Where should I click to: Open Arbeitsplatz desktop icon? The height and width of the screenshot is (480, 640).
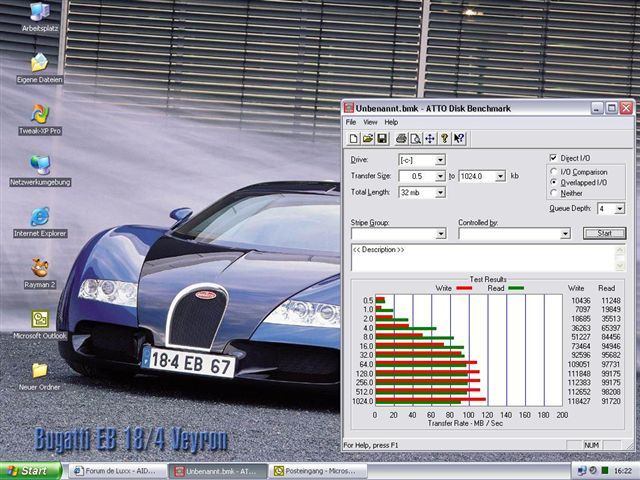click(40, 16)
